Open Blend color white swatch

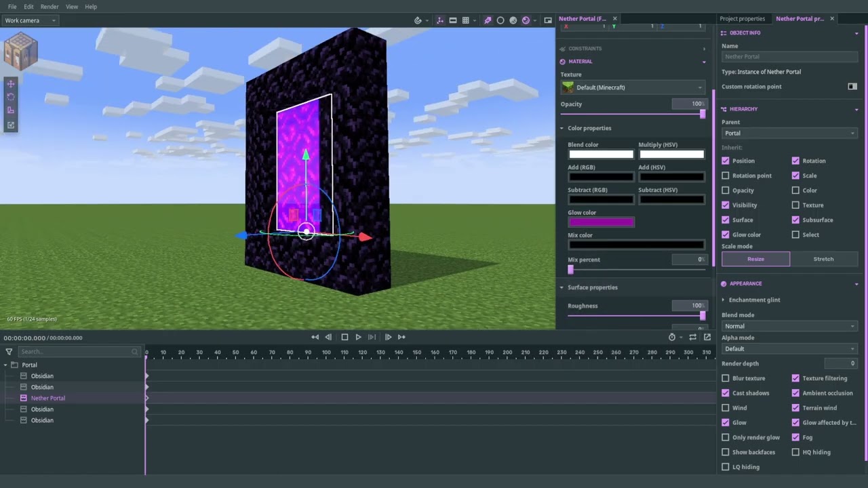coord(601,155)
